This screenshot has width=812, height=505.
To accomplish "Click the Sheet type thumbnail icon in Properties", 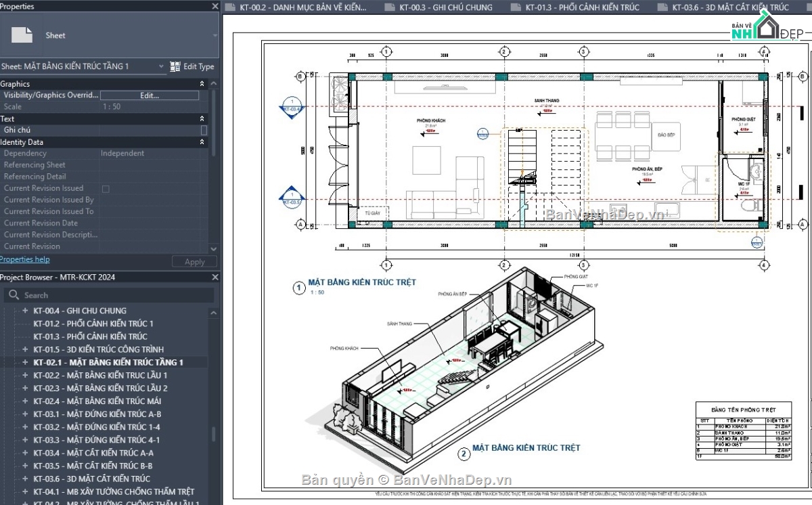I will click(22, 35).
